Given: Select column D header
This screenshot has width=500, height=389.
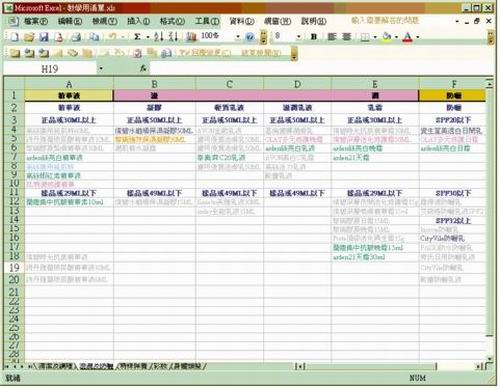Looking at the screenshot, I should tap(297, 84).
